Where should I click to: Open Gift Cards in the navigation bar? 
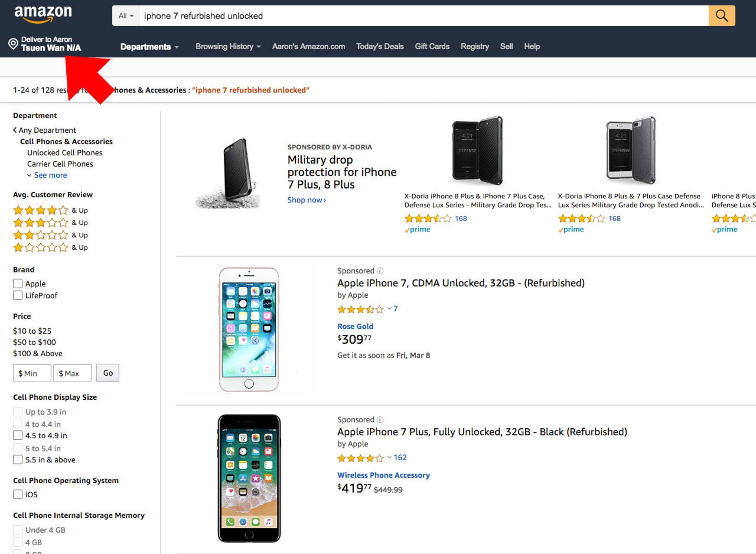(x=432, y=46)
